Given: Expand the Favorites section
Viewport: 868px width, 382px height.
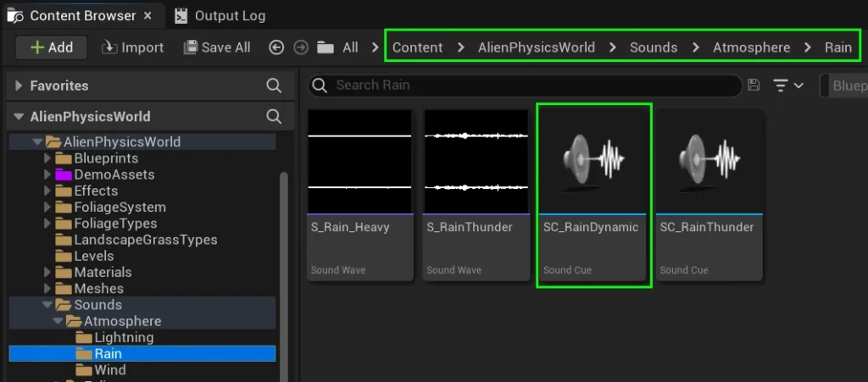Looking at the screenshot, I should click(19, 86).
